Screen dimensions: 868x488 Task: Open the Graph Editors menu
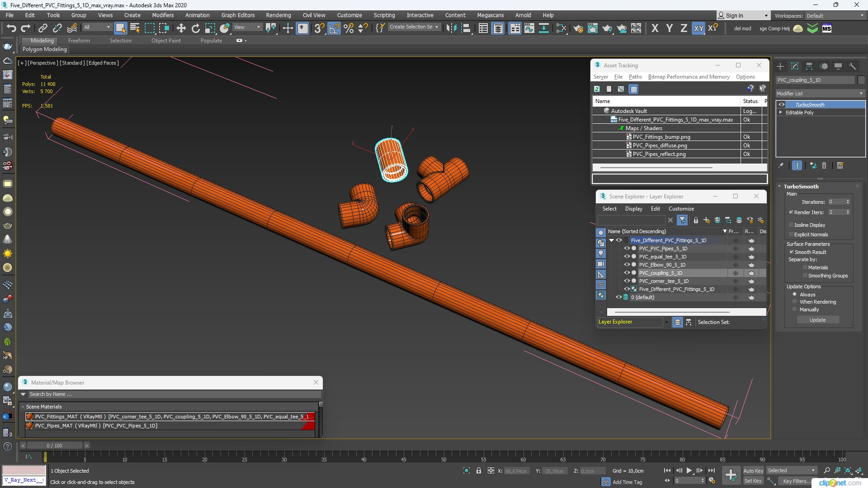(238, 15)
